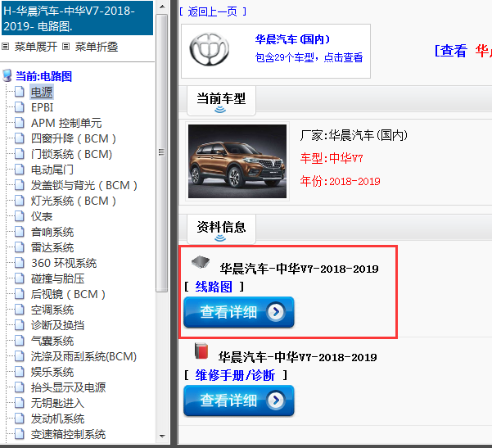Click the 中华V7 car thumbnail
Viewport: 492px width, 448px height.
(237, 161)
